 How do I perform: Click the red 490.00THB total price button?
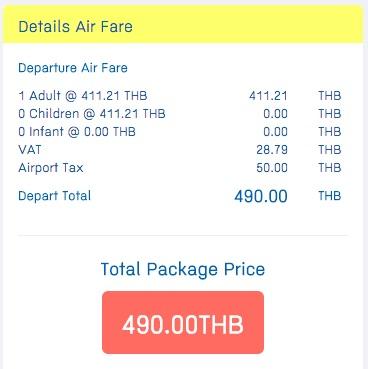tap(183, 322)
